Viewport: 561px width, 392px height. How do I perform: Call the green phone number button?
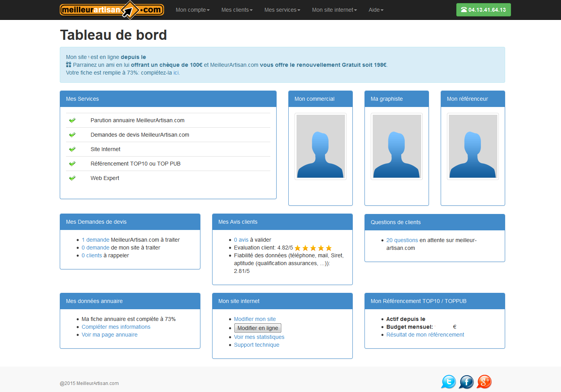[x=483, y=10]
